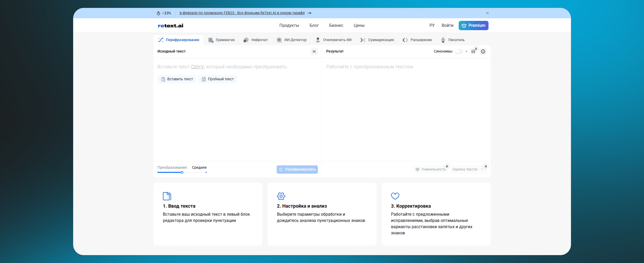
Task: Click the retext.ai logo
Action: click(170, 25)
